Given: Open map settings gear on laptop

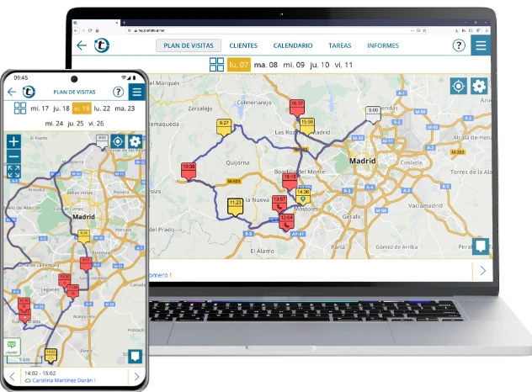Looking at the screenshot, I should (x=479, y=86).
